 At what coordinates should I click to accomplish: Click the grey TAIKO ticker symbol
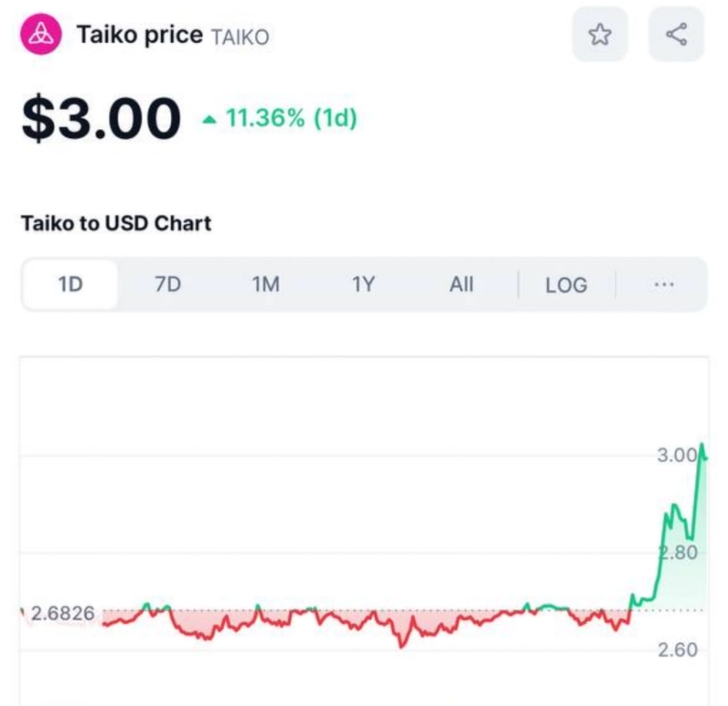[240, 37]
